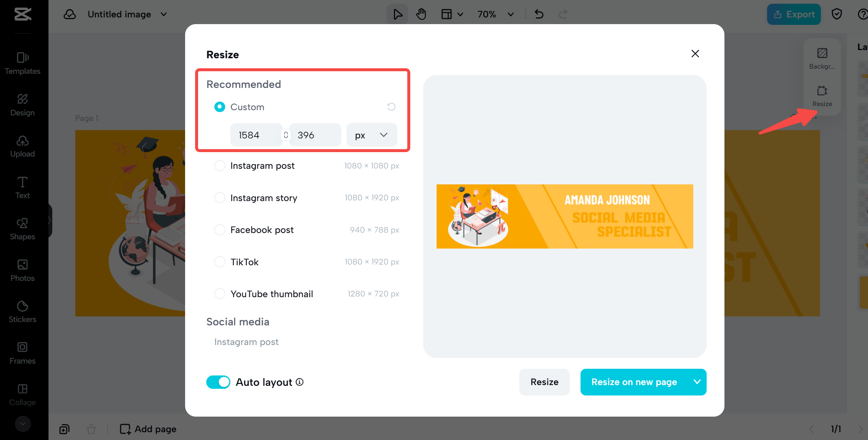Select the Design panel icon
The height and width of the screenshot is (440, 868).
point(23,105)
